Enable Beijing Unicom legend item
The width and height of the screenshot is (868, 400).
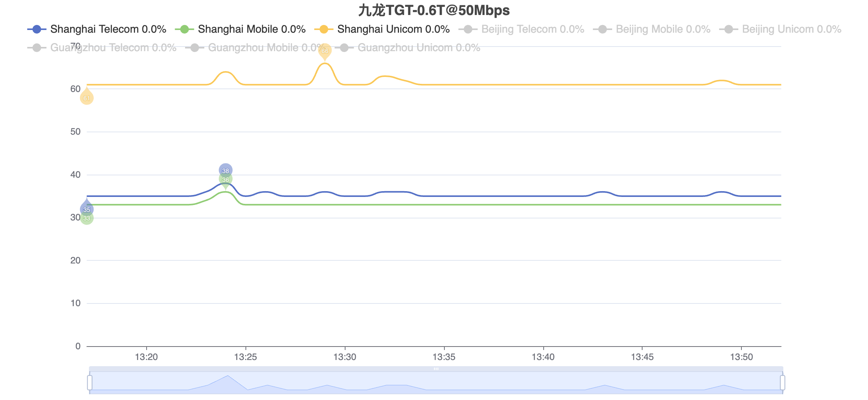point(780,29)
